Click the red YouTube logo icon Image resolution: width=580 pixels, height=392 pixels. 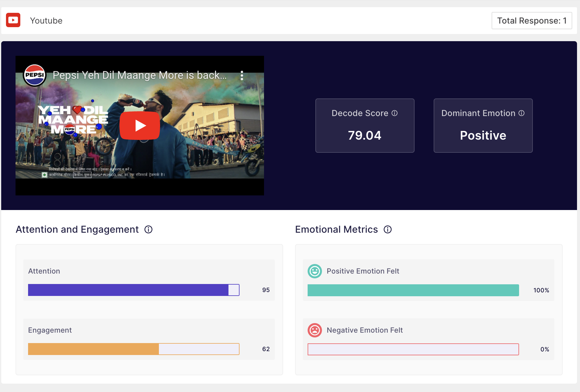(13, 20)
